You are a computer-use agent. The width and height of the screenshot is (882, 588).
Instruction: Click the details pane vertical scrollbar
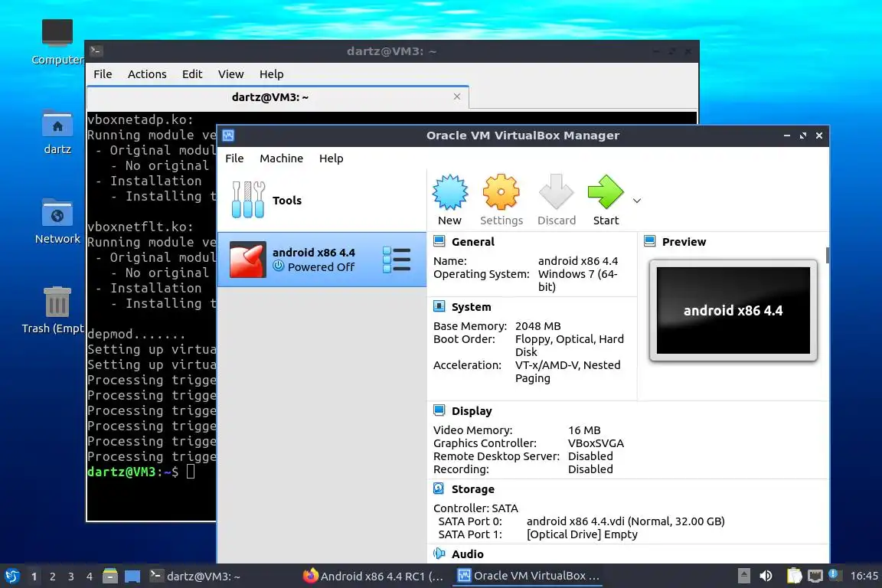[x=828, y=255]
